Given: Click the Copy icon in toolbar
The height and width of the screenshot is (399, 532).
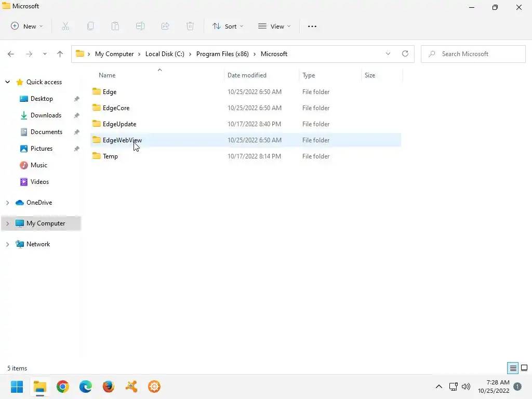Looking at the screenshot, I should pyautogui.click(x=90, y=26).
